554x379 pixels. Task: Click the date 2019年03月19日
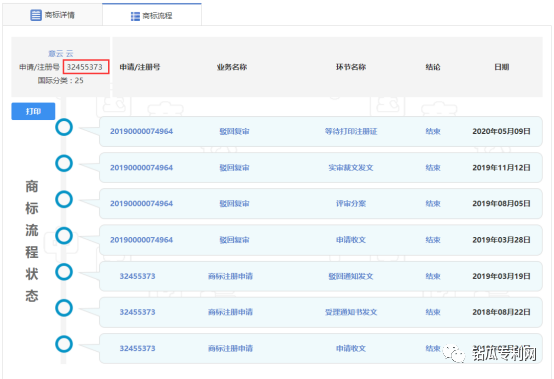pyautogui.click(x=501, y=276)
